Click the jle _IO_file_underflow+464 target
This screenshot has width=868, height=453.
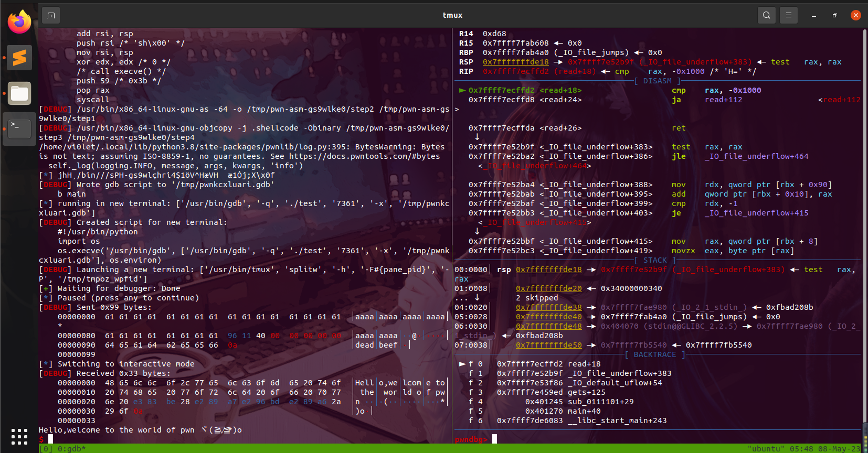coord(756,156)
